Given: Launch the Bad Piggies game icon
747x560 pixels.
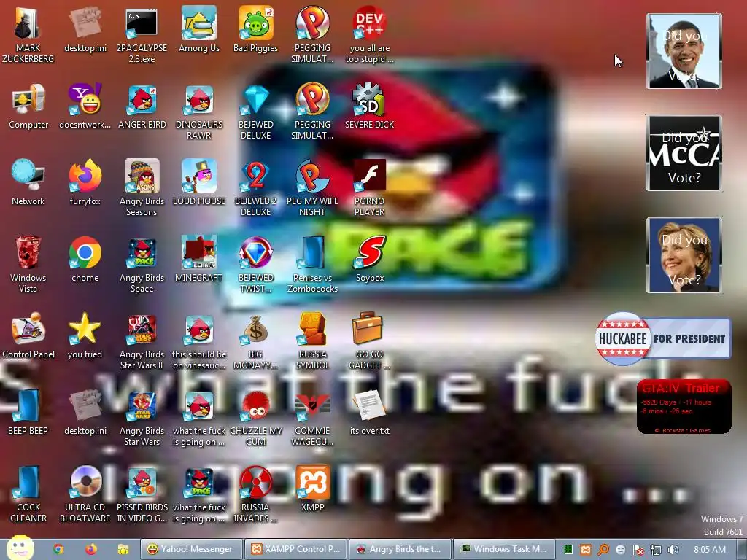Looking at the screenshot, I should pyautogui.click(x=255, y=29).
